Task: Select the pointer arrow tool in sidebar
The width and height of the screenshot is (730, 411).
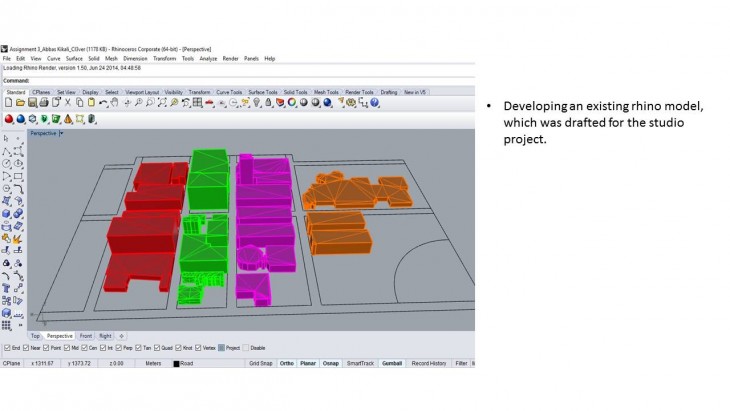Action: point(7,137)
